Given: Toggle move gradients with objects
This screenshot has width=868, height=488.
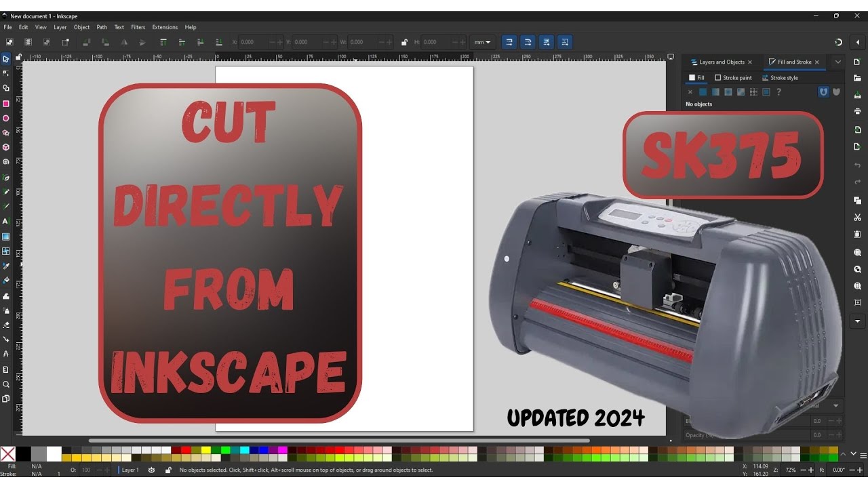Looking at the screenshot, I should tap(546, 42).
